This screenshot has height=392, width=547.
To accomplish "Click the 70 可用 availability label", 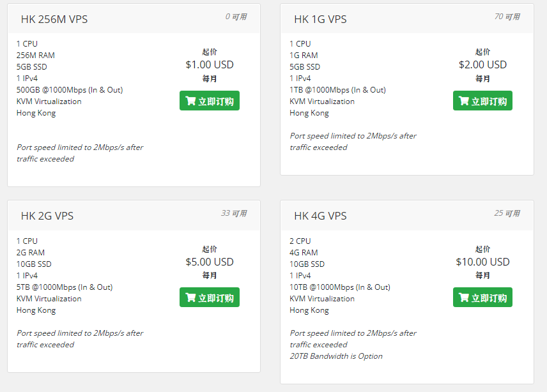I will 507,17.
